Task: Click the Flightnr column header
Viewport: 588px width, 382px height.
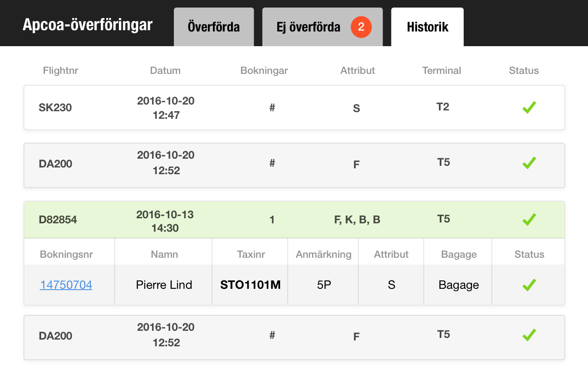Action: pos(60,71)
